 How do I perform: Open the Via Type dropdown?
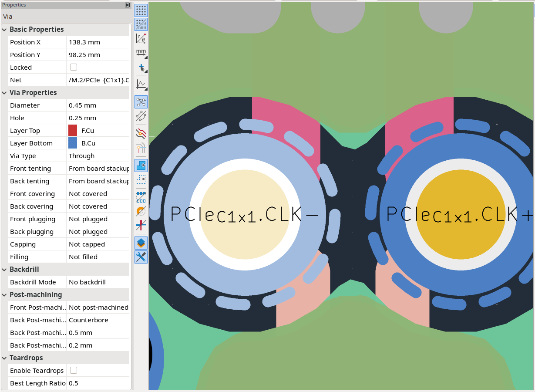tap(98, 156)
